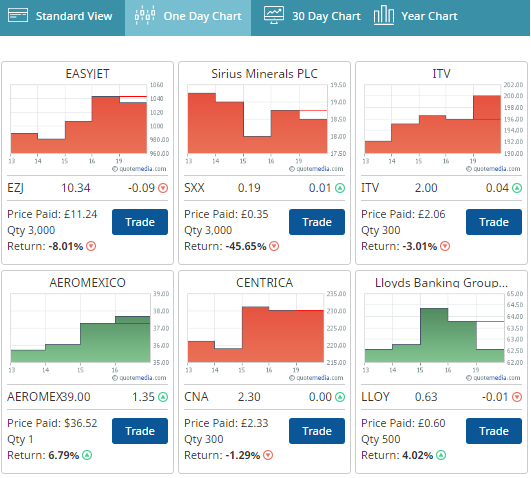The image size is (531, 478).
Task: Click red down arrow beside LLOY -0.01
Action: coord(517,397)
